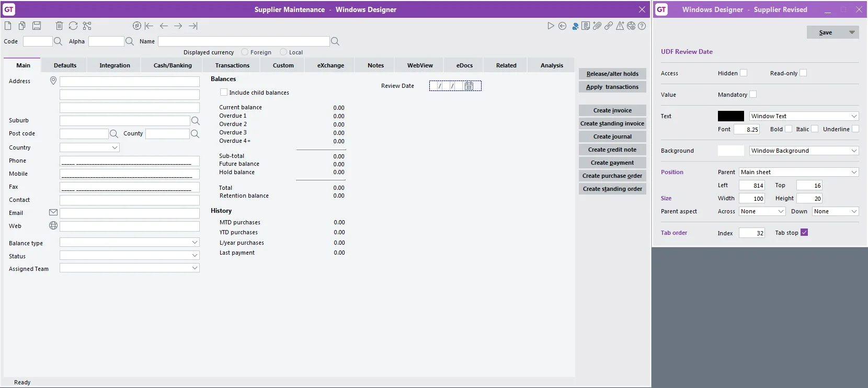The width and height of the screenshot is (868, 388).
Task: Click the address map pin icon
Action: coord(53,81)
